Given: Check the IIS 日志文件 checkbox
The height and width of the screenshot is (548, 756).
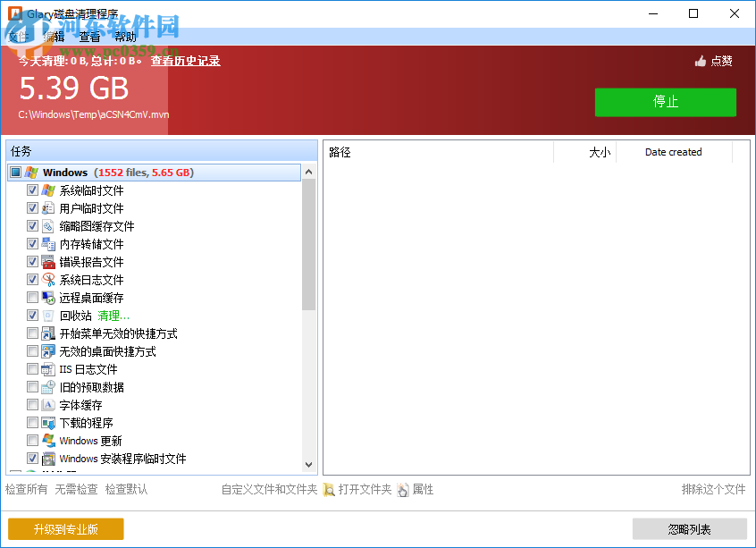Looking at the screenshot, I should tap(31, 368).
